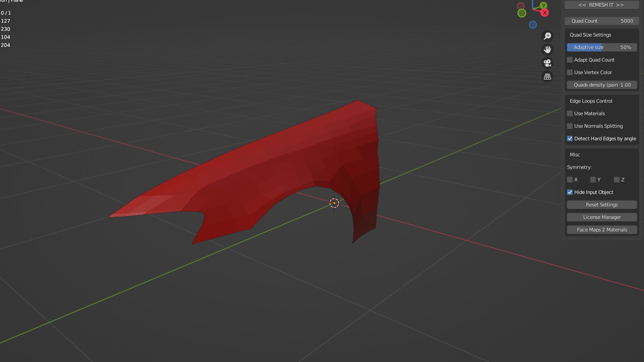The image size is (644, 362).
Task: Click the pan view hand icon
Action: point(547,50)
